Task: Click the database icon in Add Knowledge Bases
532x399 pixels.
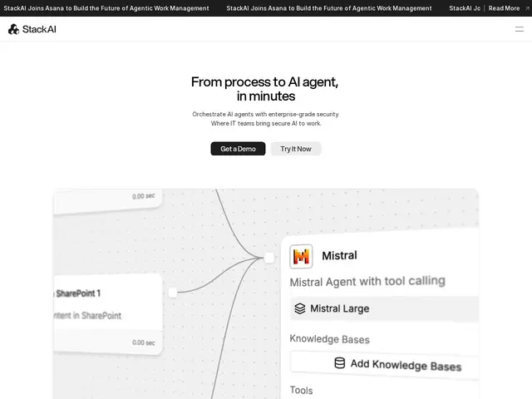Action: click(340, 363)
